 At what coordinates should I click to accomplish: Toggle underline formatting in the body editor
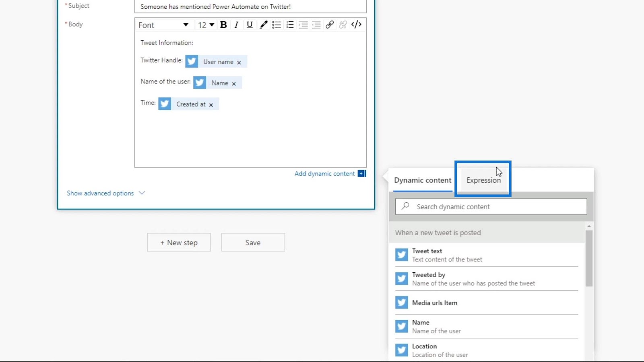point(250,25)
